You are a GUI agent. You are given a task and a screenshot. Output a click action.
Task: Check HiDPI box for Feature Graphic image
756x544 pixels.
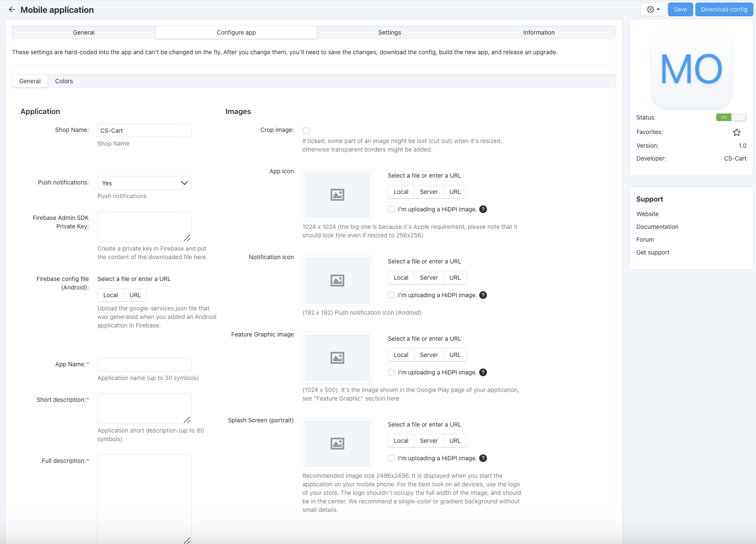click(391, 372)
